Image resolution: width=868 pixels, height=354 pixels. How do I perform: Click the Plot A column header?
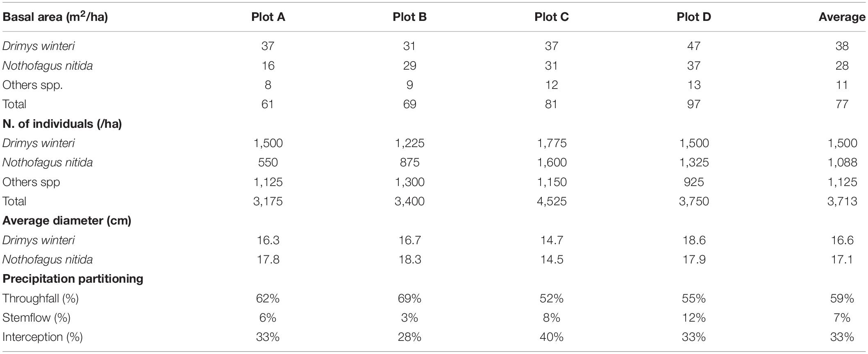(268, 17)
